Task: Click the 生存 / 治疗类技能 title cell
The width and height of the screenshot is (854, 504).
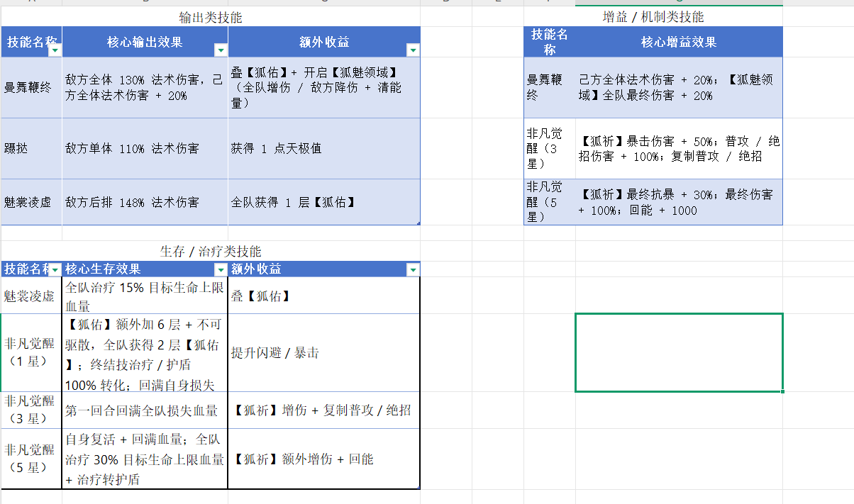Action: click(x=211, y=251)
